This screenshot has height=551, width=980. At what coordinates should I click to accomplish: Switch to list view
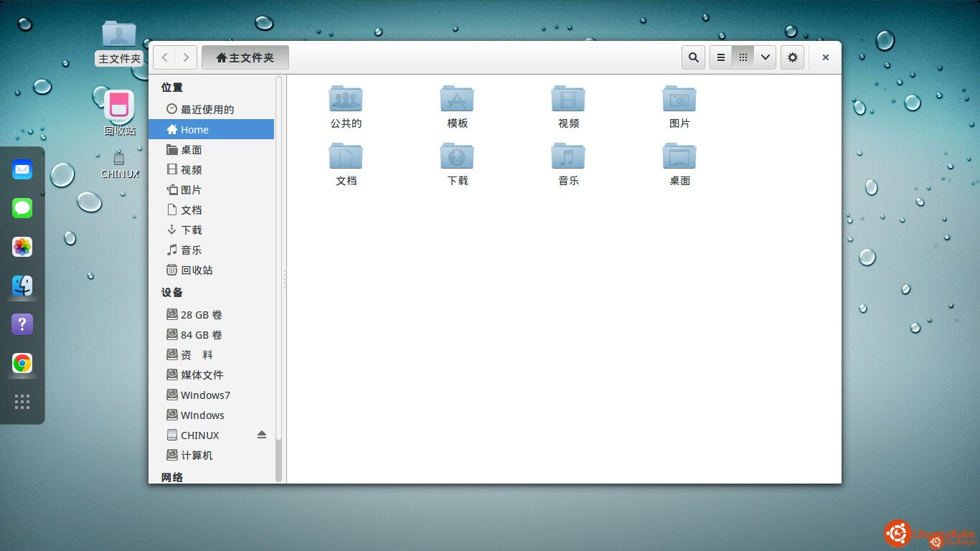pos(721,57)
